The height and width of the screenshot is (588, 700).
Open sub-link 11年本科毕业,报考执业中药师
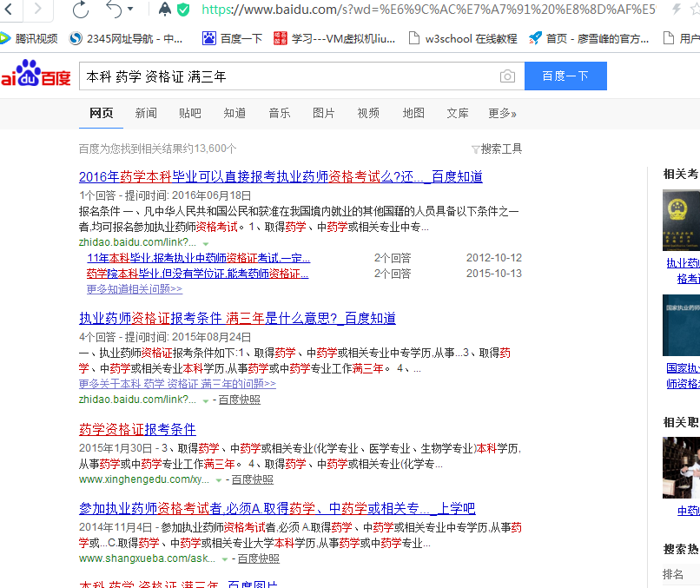(x=199, y=258)
